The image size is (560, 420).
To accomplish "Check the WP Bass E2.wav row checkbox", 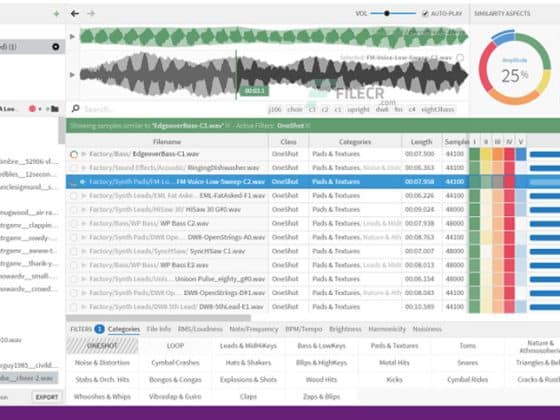I will point(74,265).
